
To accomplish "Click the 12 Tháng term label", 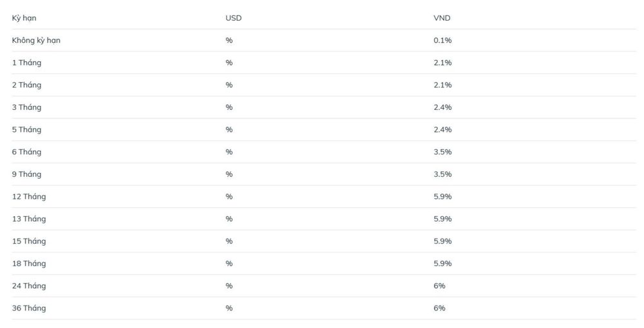I will point(29,197).
